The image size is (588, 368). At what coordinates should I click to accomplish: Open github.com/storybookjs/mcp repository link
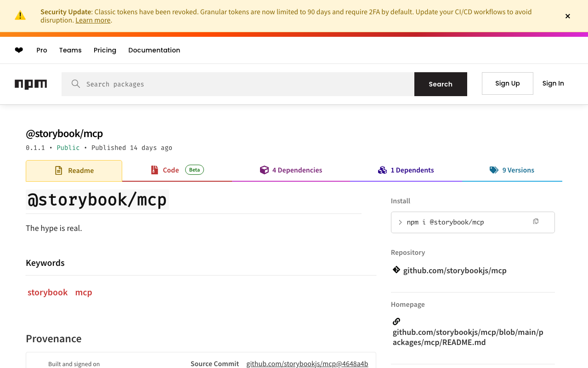click(455, 270)
